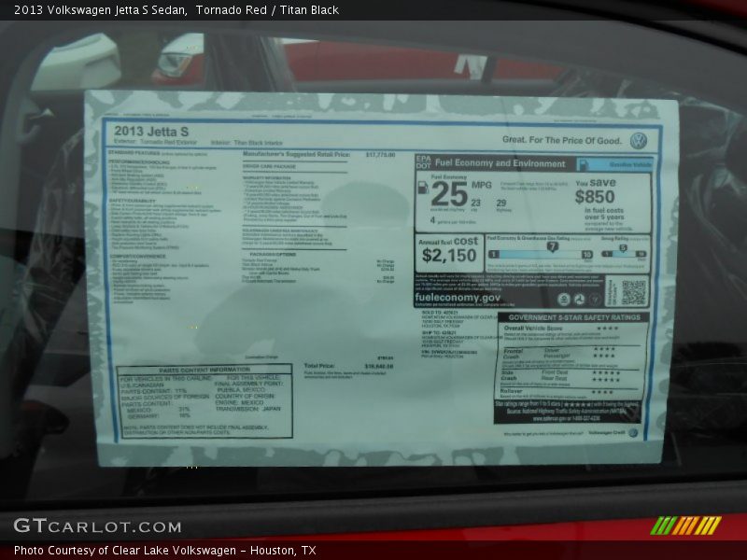This screenshot has width=747, height=560.
Task: Click the "$2,150" annual fuel cost
Action: click(449, 255)
